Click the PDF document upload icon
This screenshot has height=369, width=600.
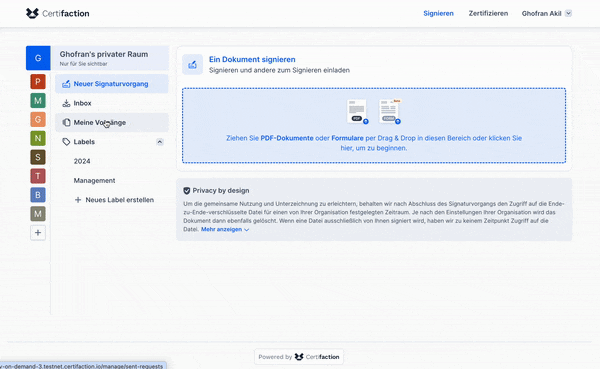[x=358, y=112]
